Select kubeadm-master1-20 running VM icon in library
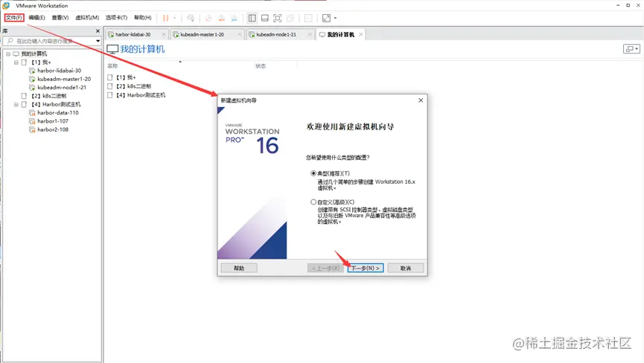Screen dimensions: 644x363 pos(32,79)
